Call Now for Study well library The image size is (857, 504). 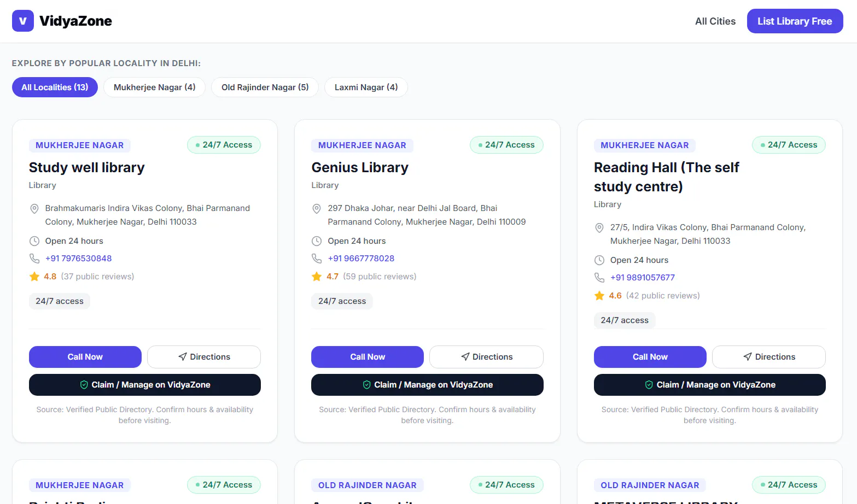[85, 357]
